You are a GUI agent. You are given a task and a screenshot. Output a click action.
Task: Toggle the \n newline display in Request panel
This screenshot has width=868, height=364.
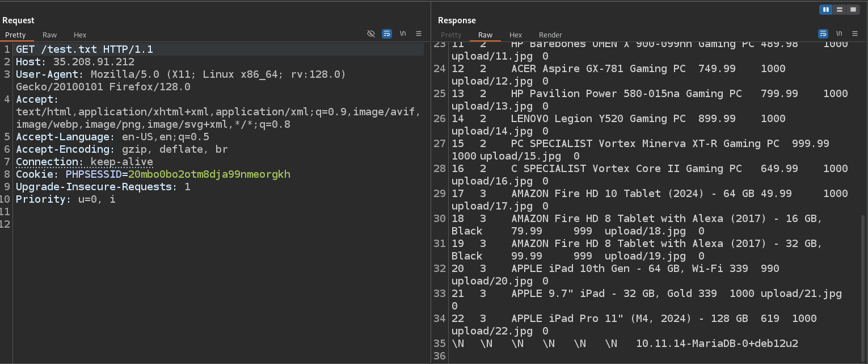point(403,34)
